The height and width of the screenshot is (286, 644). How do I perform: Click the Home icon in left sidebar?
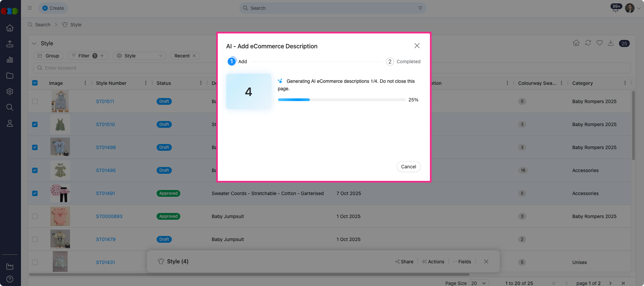(10, 28)
